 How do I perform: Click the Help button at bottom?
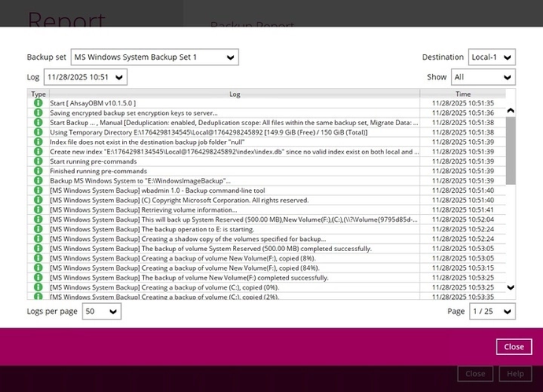[x=515, y=374]
